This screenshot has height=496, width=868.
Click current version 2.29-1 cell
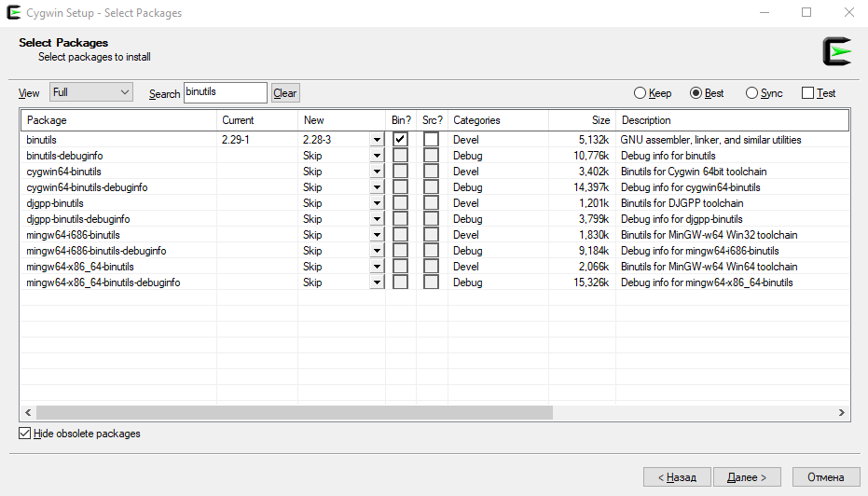coord(236,140)
